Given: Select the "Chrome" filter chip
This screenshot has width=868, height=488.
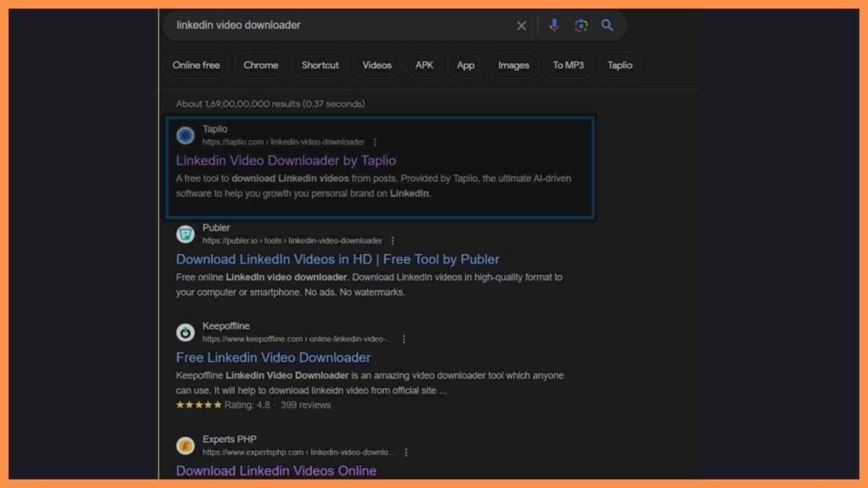Looking at the screenshot, I should click(x=261, y=65).
